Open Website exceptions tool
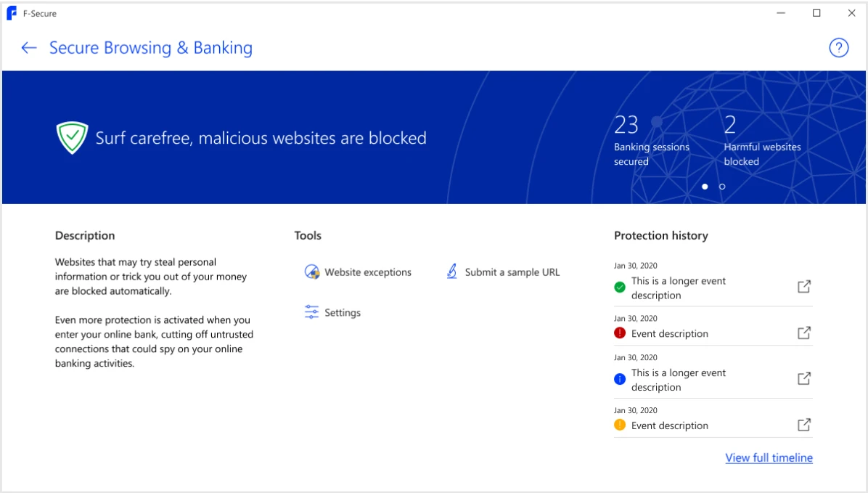Screen dimensions: 868x493 (367, 272)
